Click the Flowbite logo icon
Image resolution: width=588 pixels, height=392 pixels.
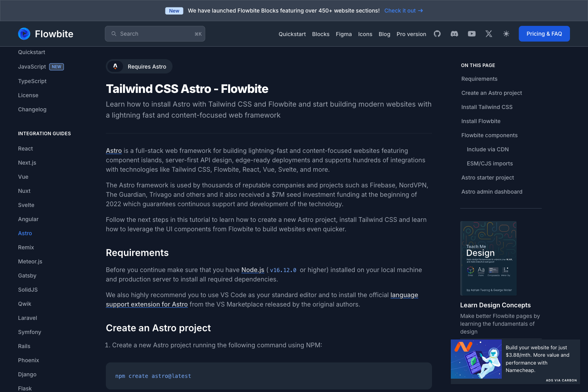[24, 34]
